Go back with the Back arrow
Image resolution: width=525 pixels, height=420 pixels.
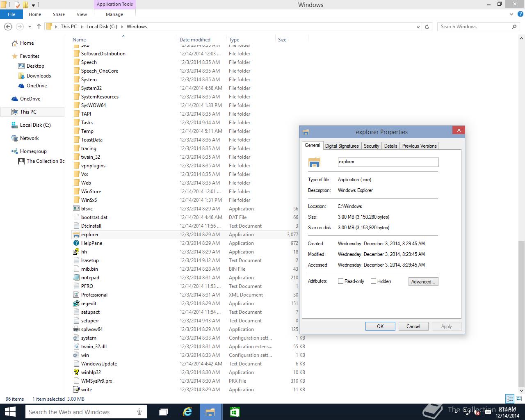[8, 27]
